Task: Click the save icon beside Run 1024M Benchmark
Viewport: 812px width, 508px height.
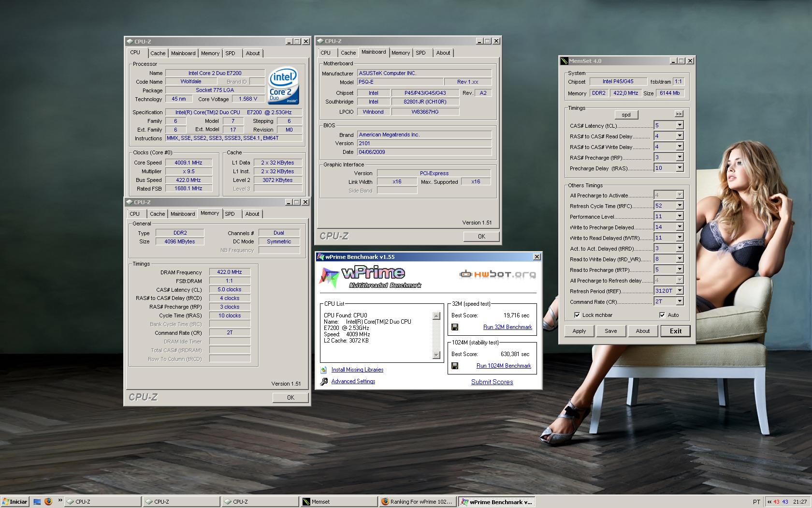Action: [454, 366]
